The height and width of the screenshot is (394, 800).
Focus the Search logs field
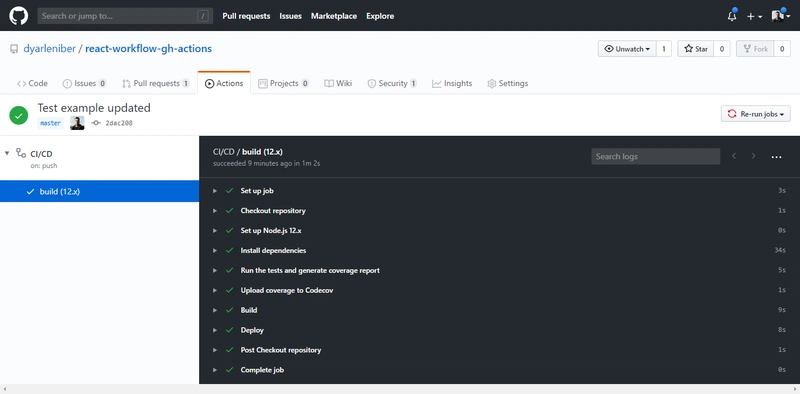click(x=656, y=156)
